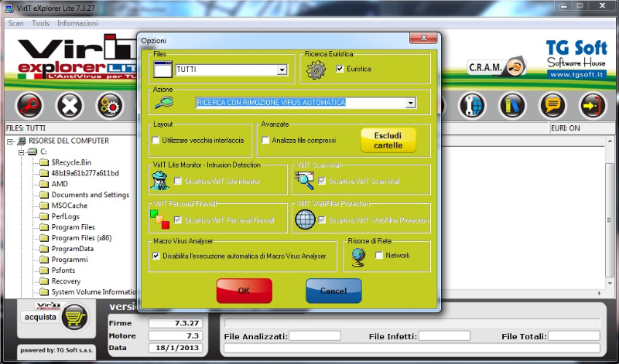Enable Analizza file compressi option
This screenshot has height=364, width=619.
265,141
